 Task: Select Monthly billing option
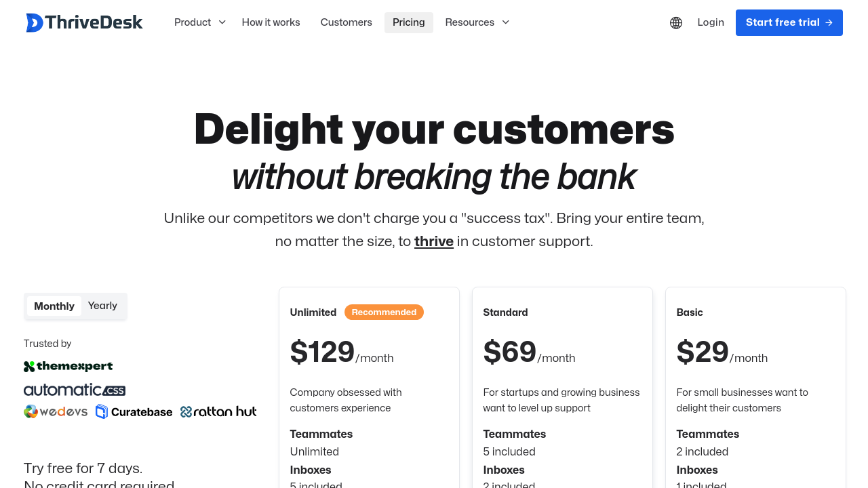tap(54, 306)
